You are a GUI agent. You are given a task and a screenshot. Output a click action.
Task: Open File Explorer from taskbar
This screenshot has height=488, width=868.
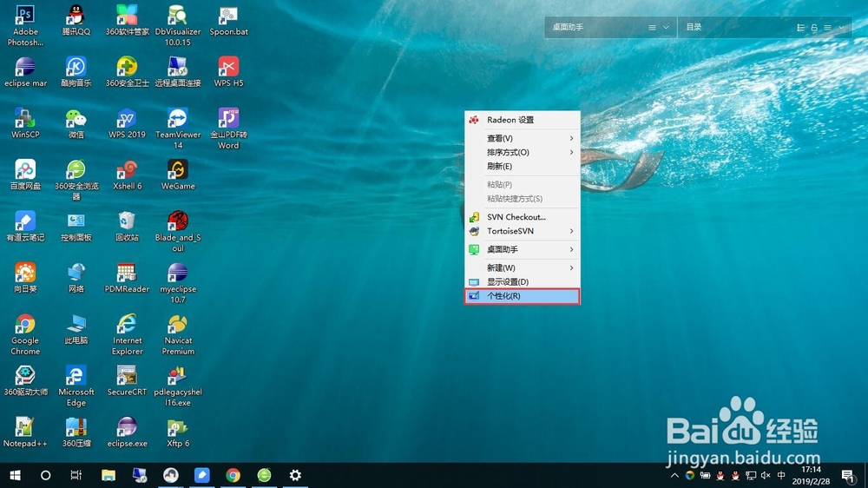(108, 475)
